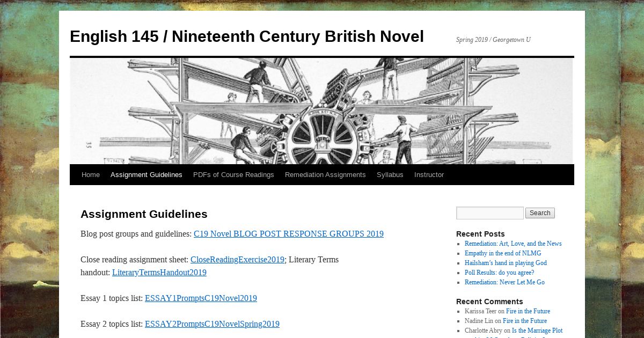This screenshot has width=644, height=338.
Task: Open the CloseReadingExercise2019 link
Action: [x=237, y=260]
